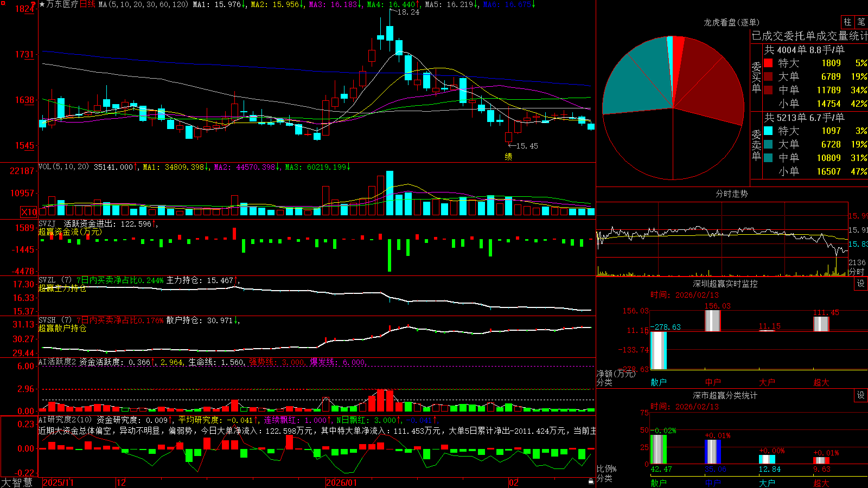
Task: Click the yellow 绩 earnings marker
Action: click(508, 157)
